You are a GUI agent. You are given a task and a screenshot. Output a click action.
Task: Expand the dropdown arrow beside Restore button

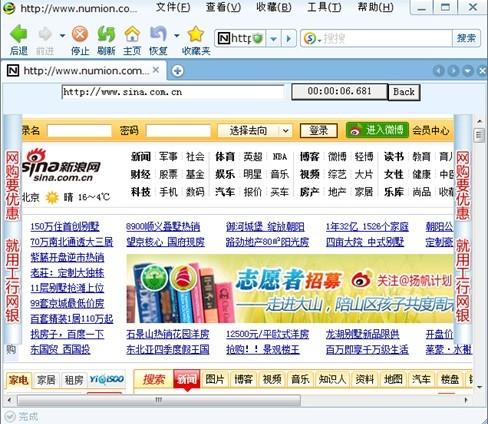coord(177,35)
